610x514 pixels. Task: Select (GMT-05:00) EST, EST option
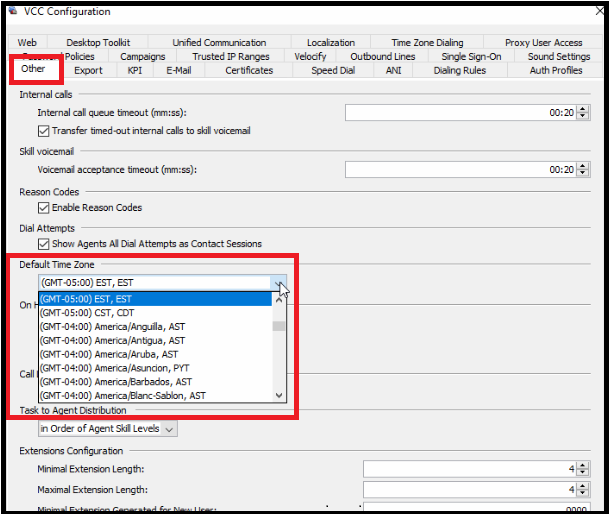click(155, 299)
